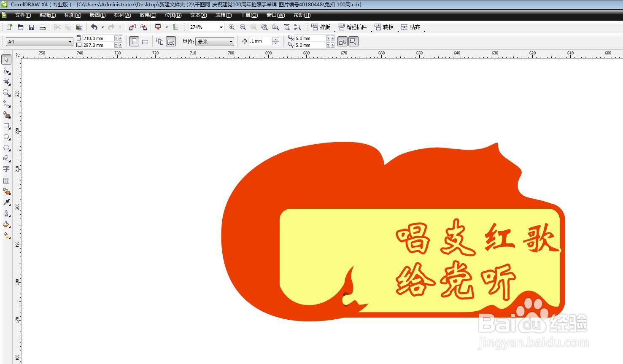Open the 文件 (File) menu

coord(23,15)
